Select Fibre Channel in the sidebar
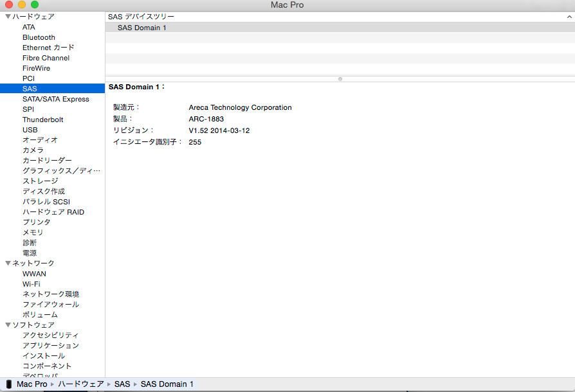The height and width of the screenshot is (392, 575). point(46,58)
